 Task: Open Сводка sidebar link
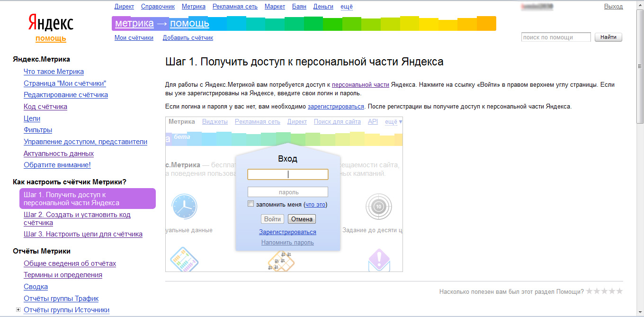pos(36,287)
